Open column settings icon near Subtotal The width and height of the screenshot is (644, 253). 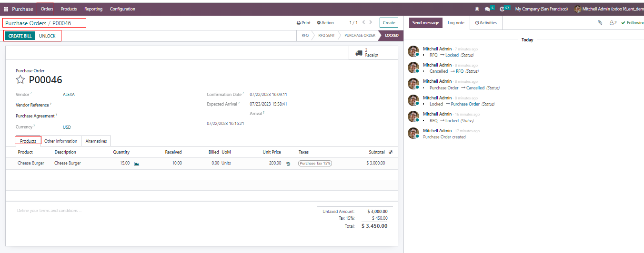pyautogui.click(x=391, y=152)
